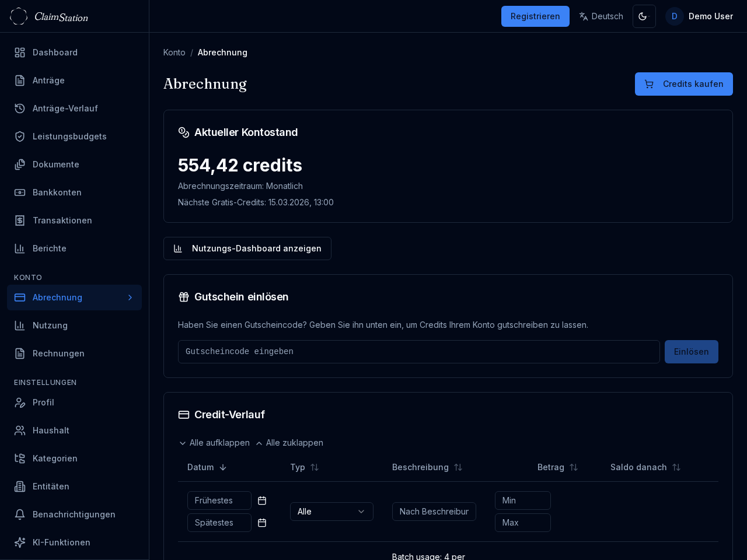
Task: Collapse all rows via Alle zuklappen
Action: 289,443
